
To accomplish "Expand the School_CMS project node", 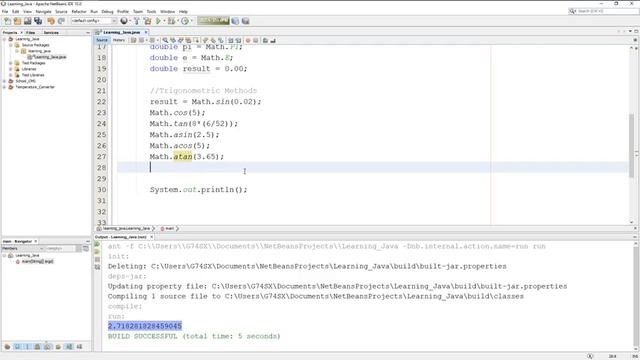I will (x=5, y=81).
